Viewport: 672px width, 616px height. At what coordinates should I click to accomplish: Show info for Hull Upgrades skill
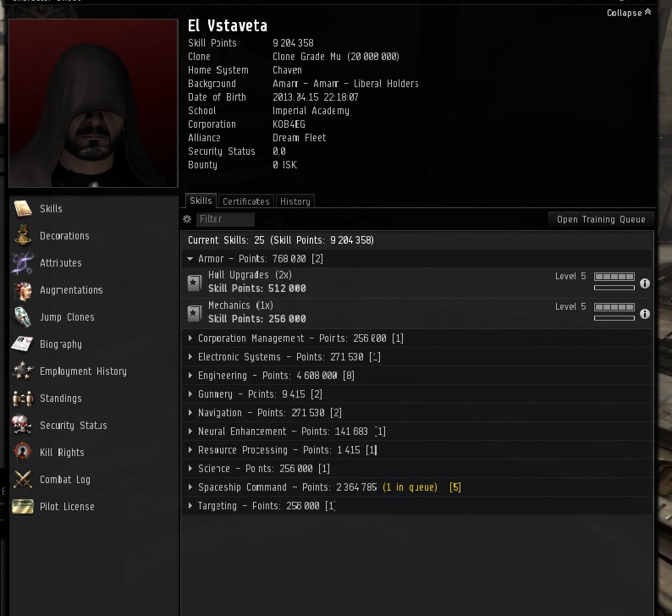point(645,283)
